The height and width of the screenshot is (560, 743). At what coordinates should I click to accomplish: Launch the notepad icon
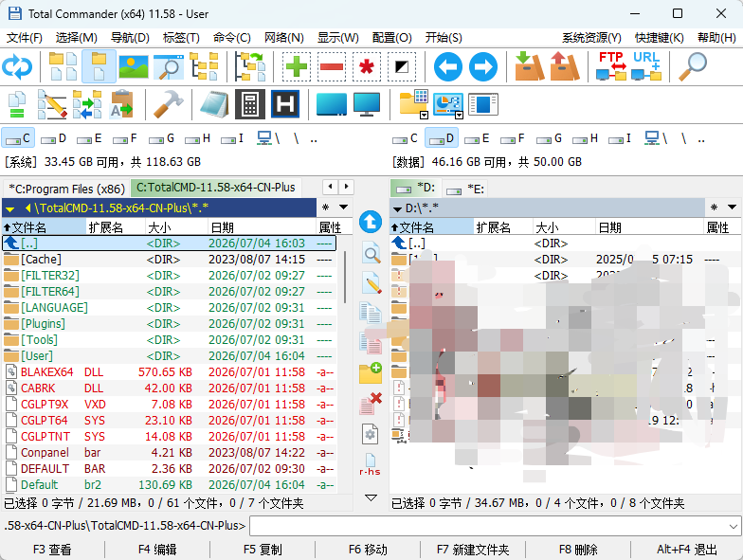pos(214,104)
